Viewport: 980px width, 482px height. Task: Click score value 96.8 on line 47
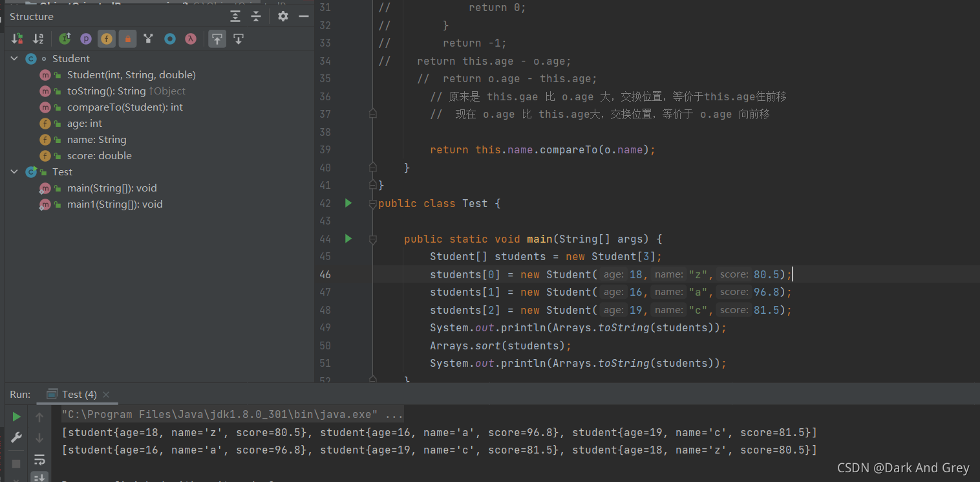pos(767,292)
